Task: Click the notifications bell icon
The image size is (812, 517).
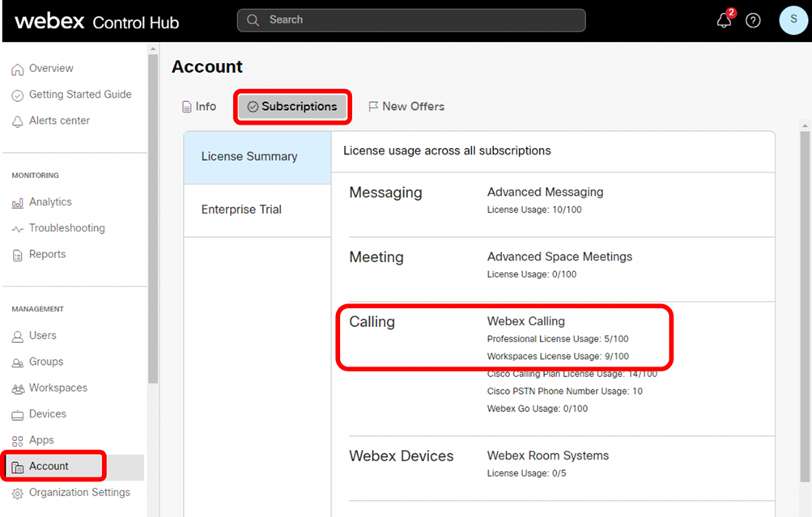Action: (x=724, y=21)
